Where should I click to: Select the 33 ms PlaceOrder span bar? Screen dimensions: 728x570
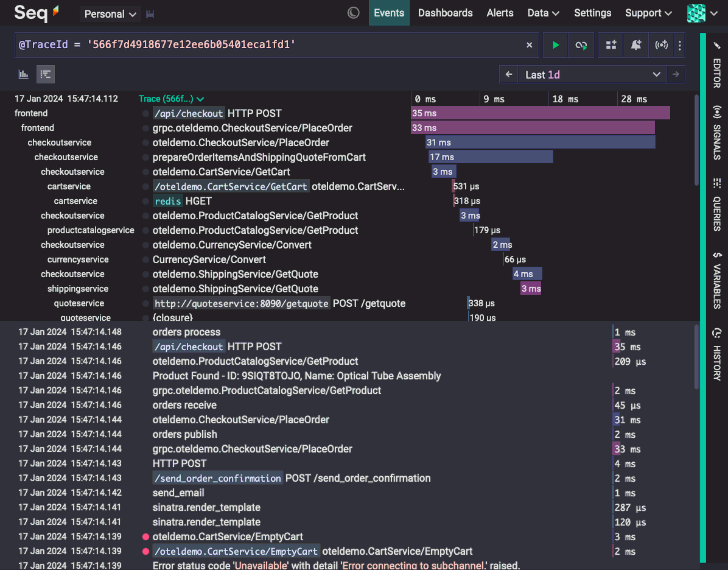[x=533, y=128]
